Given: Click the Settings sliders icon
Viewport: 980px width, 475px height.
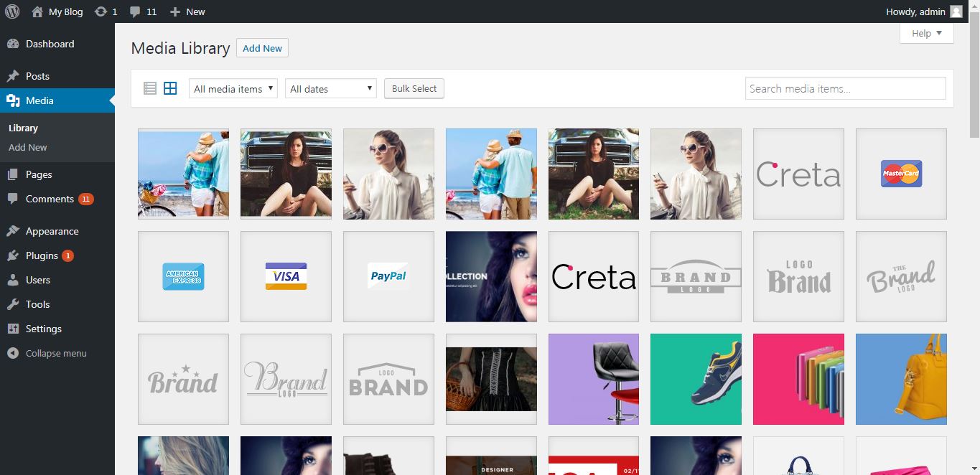Looking at the screenshot, I should point(13,329).
